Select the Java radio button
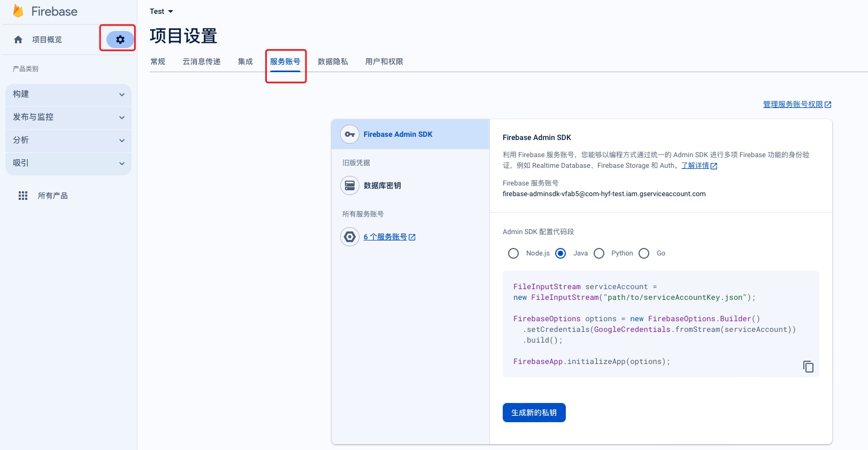Viewport: 868px width, 450px height. coord(560,253)
